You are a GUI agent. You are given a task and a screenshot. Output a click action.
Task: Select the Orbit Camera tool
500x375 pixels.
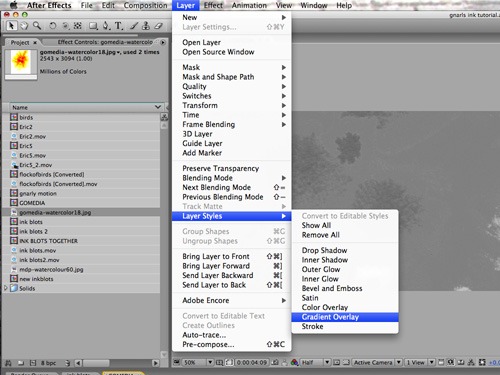coord(65,26)
